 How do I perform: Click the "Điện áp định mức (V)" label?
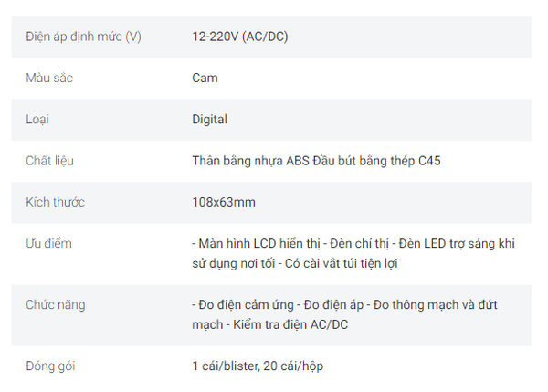(x=83, y=37)
